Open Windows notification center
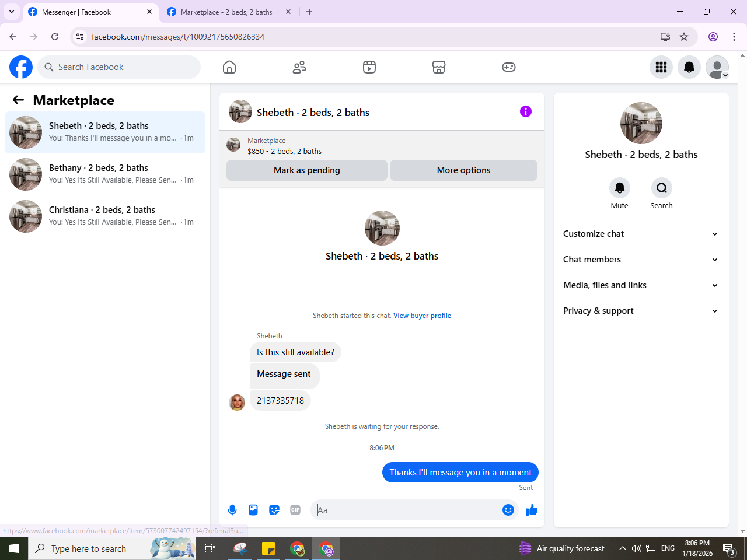This screenshot has height=560, width=747. click(729, 548)
